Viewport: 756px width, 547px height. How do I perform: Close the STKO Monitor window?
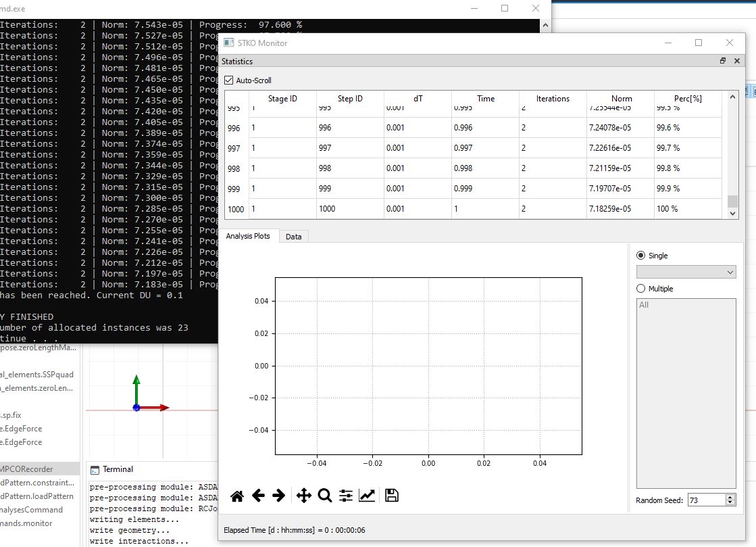tap(730, 43)
